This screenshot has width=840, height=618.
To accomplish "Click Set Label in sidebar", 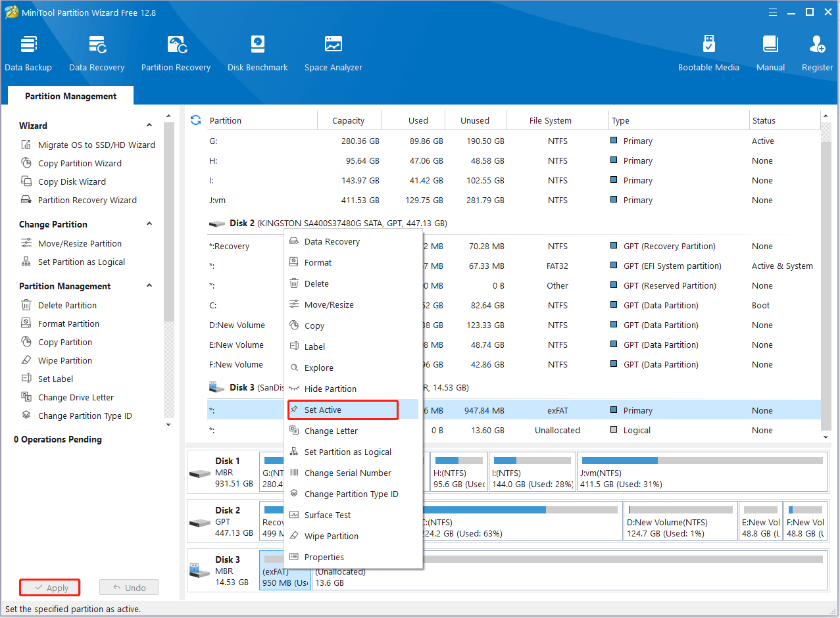I will [47, 379].
